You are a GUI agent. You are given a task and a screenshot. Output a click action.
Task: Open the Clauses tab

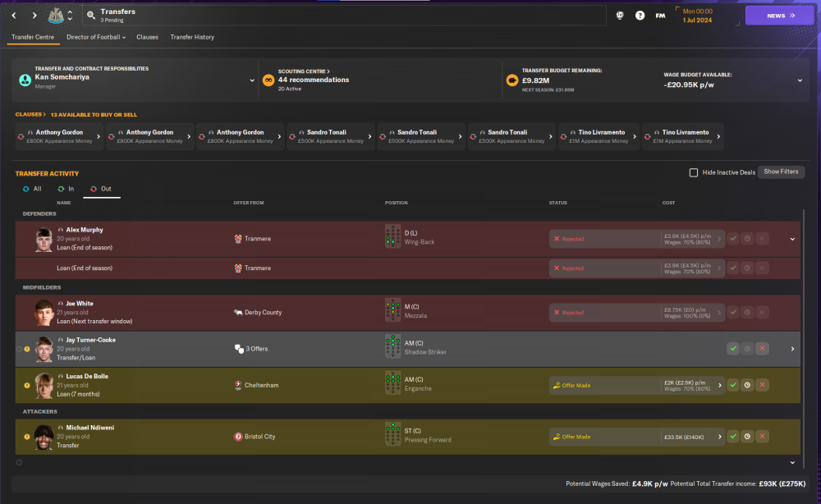point(147,37)
